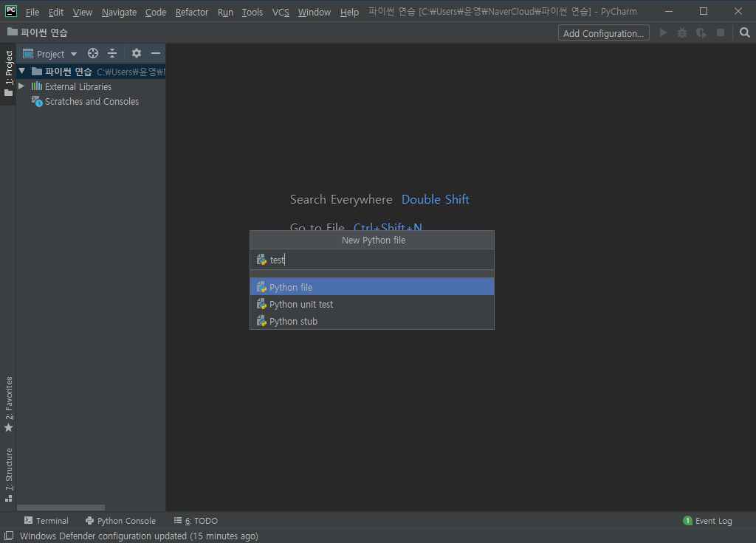This screenshot has height=543, width=756.
Task: Open the Python Console tool window tab
Action: [x=120, y=521]
